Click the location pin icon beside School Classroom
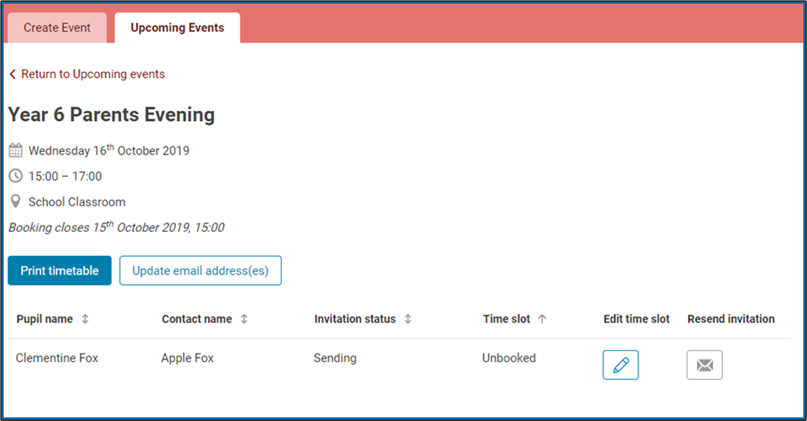The height and width of the screenshot is (421, 807). [x=15, y=201]
